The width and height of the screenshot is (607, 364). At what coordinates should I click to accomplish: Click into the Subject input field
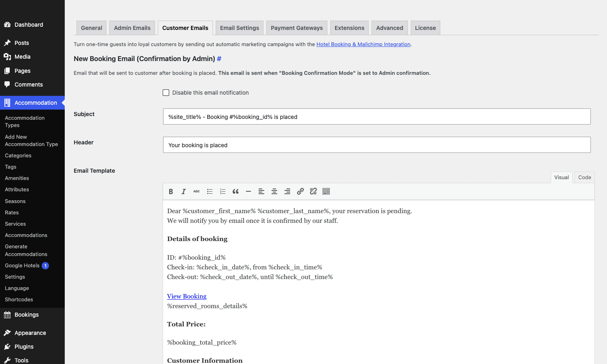pyautogui.click(x=377, y=116)
